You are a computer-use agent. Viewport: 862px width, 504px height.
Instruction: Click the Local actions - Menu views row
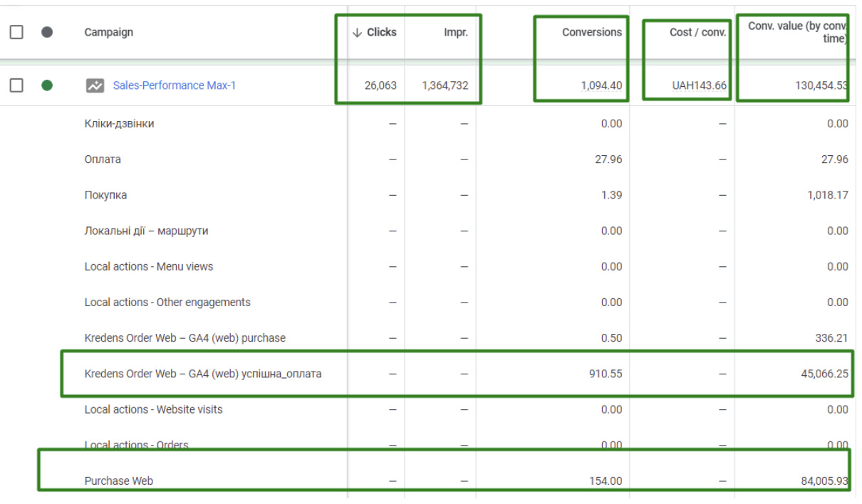(148, 267)
